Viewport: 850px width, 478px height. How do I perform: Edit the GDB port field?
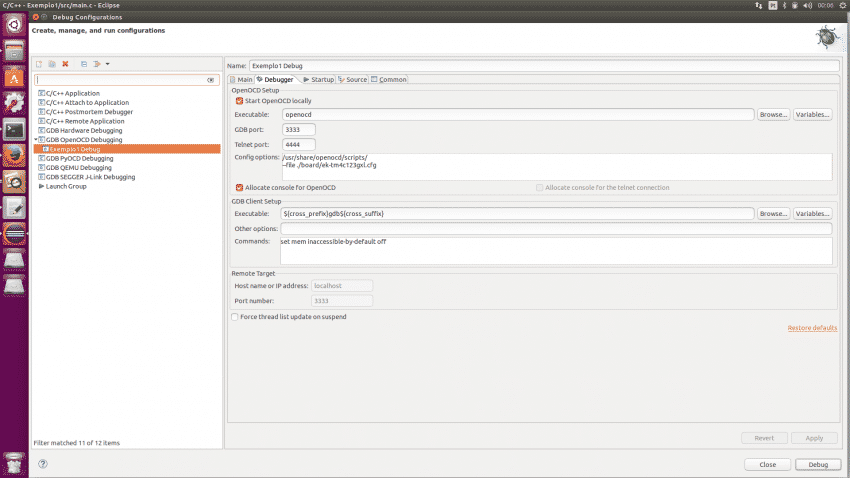point(299,130)
